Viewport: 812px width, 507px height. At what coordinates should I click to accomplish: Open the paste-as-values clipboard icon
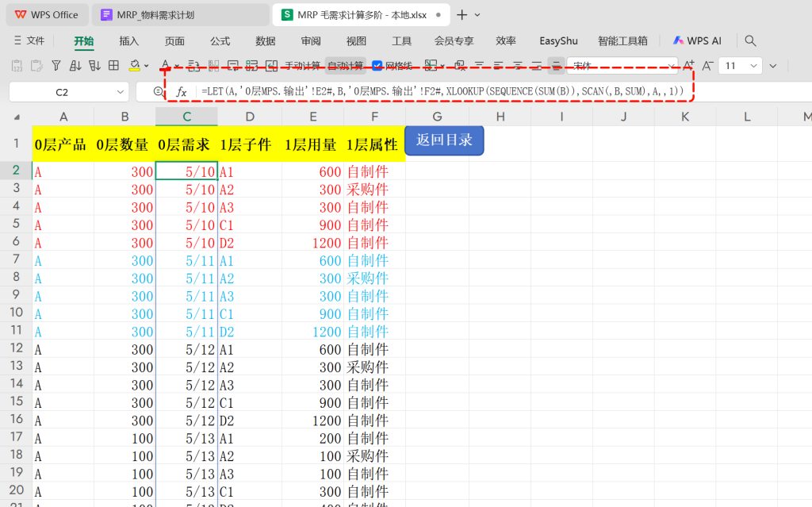(17, 66)
